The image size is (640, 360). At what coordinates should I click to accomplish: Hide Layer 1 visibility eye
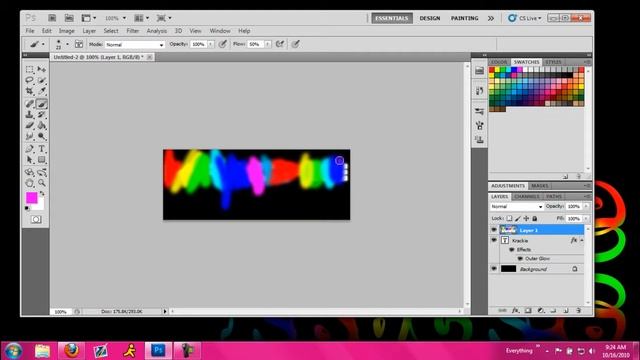(x=494, y=230)
